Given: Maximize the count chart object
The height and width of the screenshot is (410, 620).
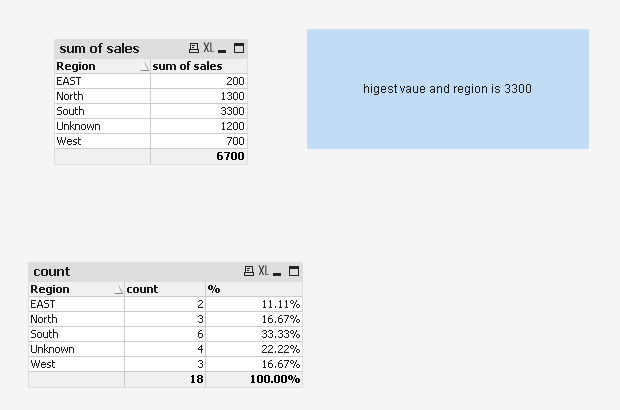Looking at the screenshot, I should pos(294,271).
